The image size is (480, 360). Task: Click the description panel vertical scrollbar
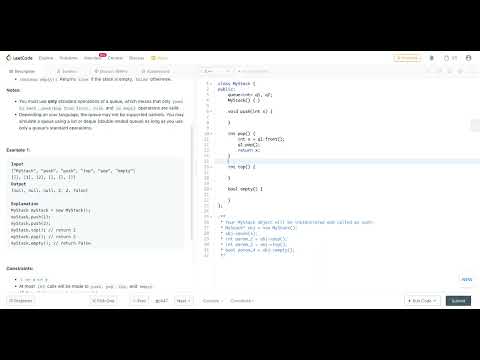[192, 183]
